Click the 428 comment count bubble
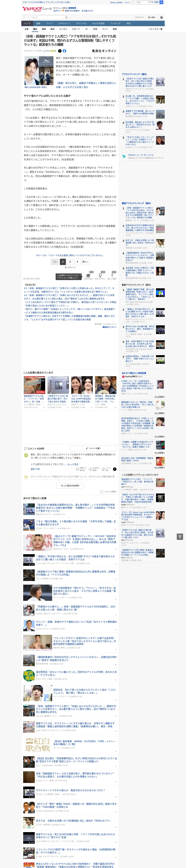 click(46, 51)
